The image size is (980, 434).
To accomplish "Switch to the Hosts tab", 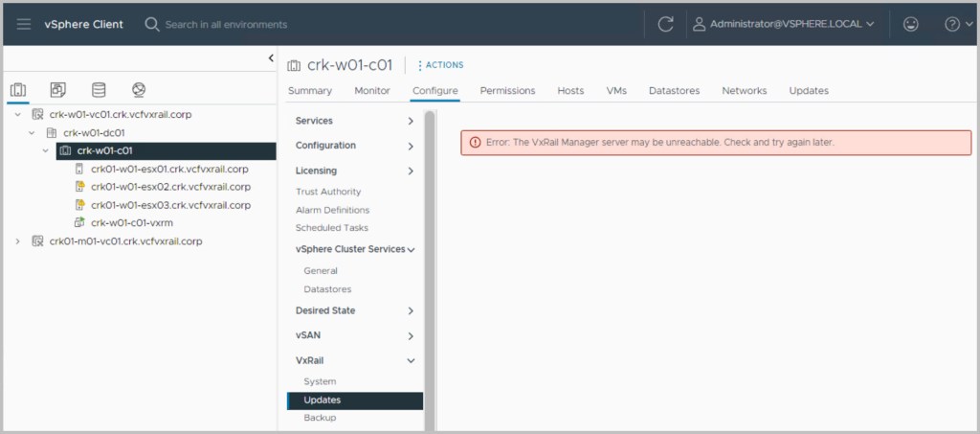I will pos(570,91).
